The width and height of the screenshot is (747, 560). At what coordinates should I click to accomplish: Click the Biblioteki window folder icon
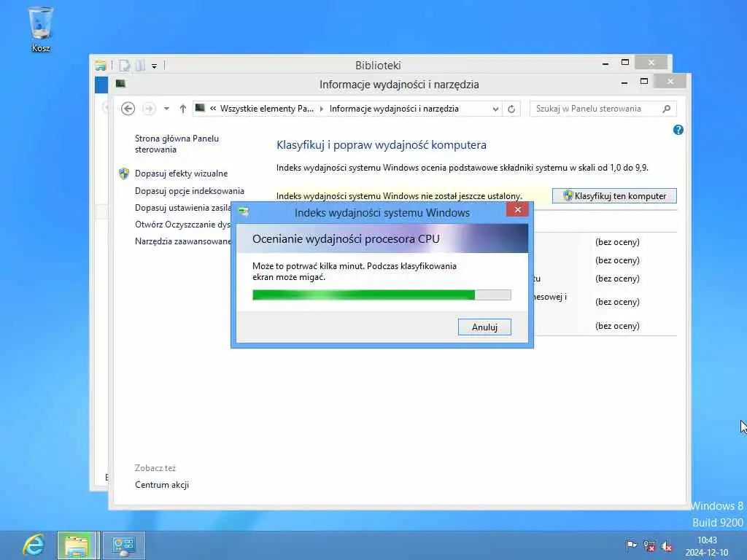[x=100, y=65]
